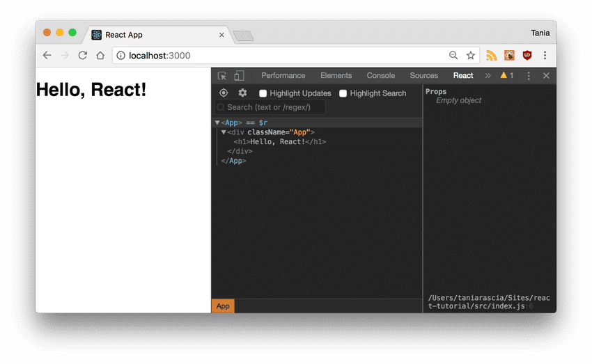This screenshot has height=364, width=592.
Task: Collapse the div className App node
Action: click(x=224, y=132)
